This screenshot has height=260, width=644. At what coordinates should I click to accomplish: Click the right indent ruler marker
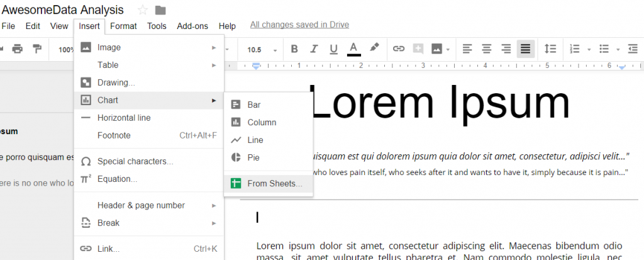pyautogui.click(x=622, y=67)
